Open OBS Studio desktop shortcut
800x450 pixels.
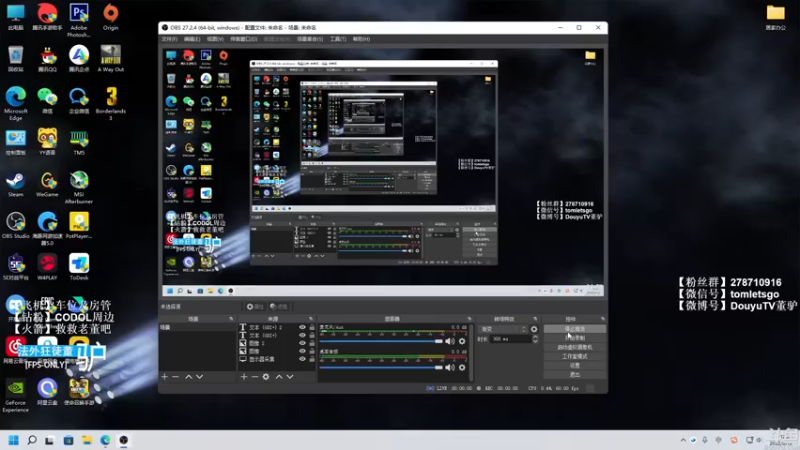click(15, 226)
